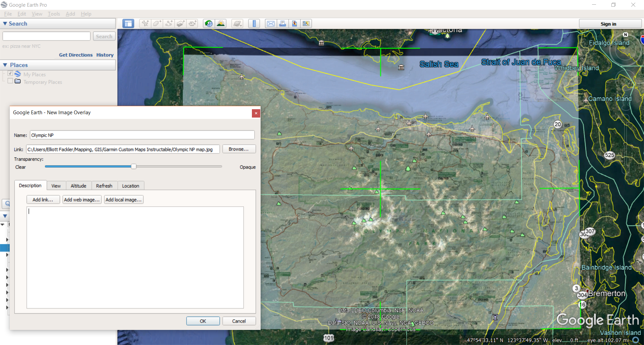Click the Print toolbar icon

pos(282,23)
